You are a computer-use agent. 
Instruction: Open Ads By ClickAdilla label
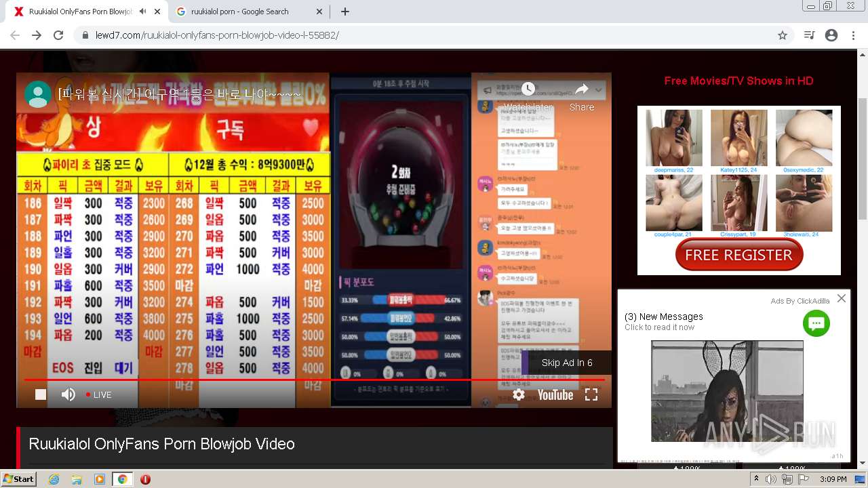[x=800, y=301]
